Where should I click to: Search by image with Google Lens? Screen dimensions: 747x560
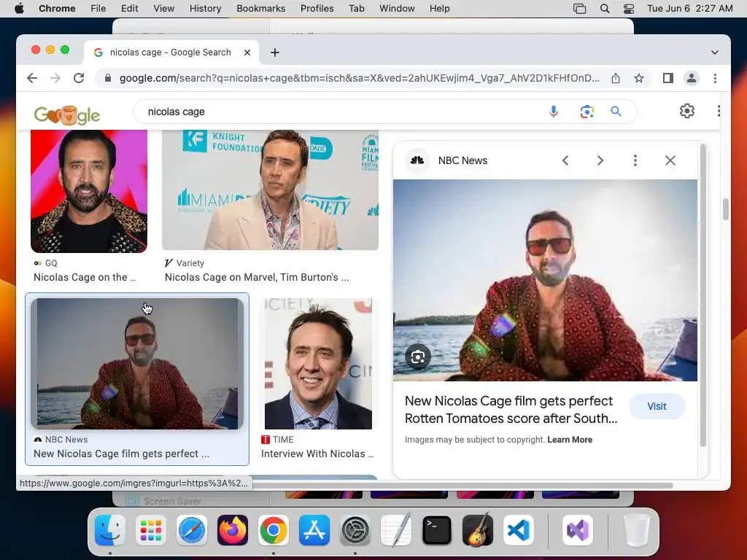[587, 112]
